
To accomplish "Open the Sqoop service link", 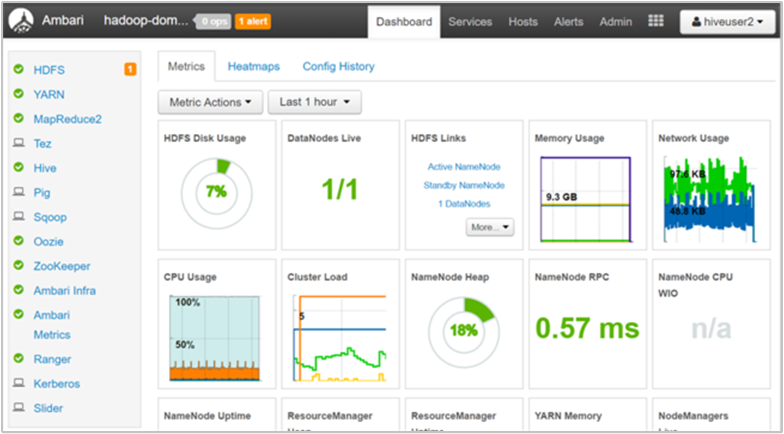I will [x=50, y=218].
